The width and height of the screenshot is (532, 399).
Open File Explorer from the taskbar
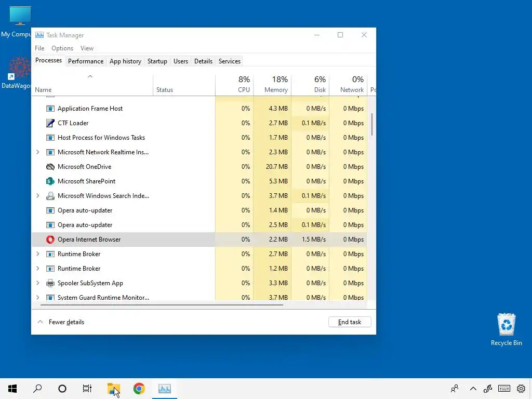coord(114,389)
